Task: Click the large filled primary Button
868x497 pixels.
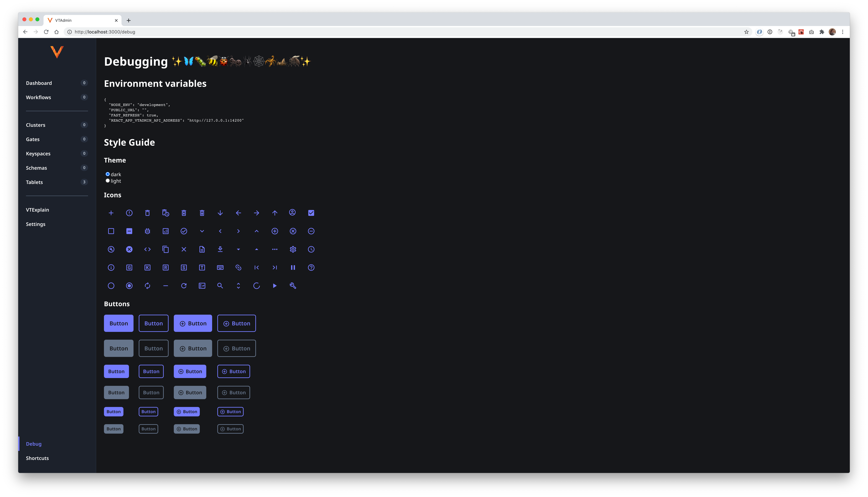Action: coord(118,323)
